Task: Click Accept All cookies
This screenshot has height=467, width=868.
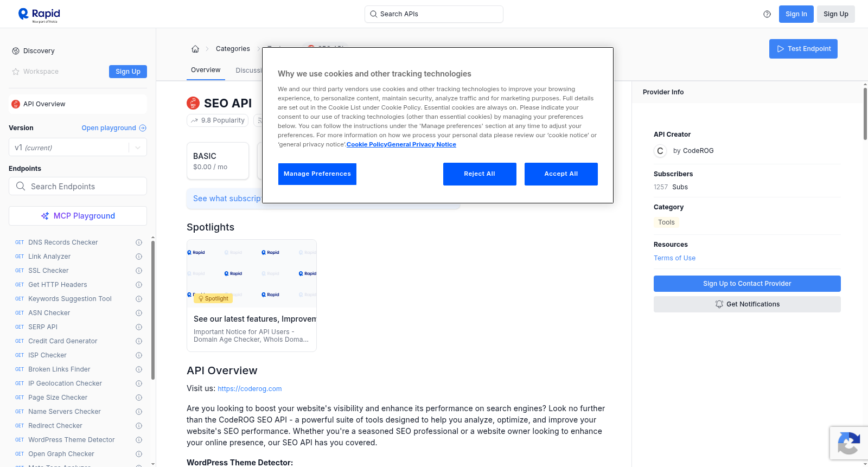Action: point(561,174)
